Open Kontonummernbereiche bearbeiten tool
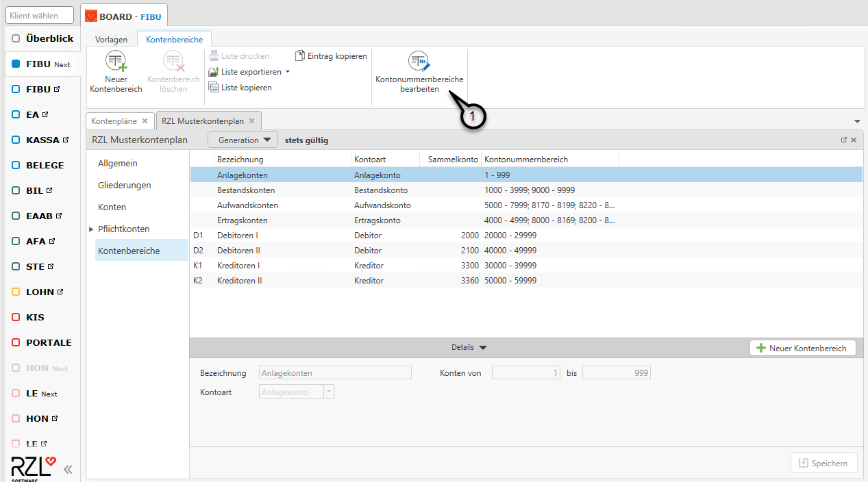This screenshot has width=868, height=482. click(419, 62)
